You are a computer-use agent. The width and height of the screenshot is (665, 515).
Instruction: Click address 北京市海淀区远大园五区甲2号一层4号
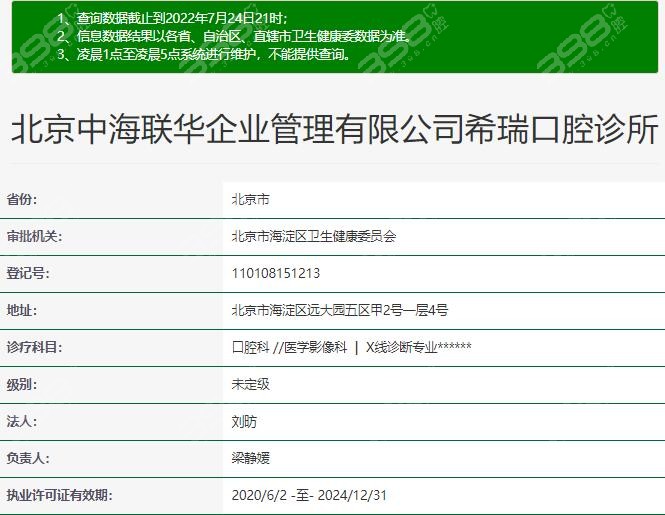point(340,311)
